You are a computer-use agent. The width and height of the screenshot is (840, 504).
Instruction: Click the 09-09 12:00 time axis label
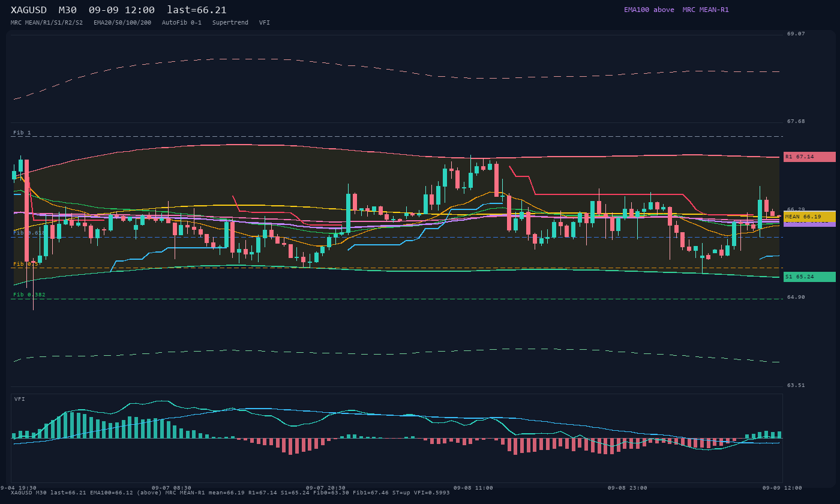point(782,488)
